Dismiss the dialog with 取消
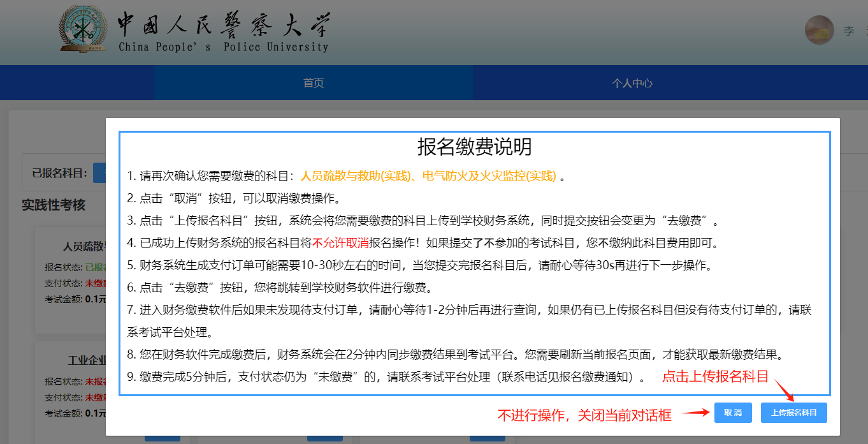The height and width of the screenshot is (444, 868). pos(733,413)
